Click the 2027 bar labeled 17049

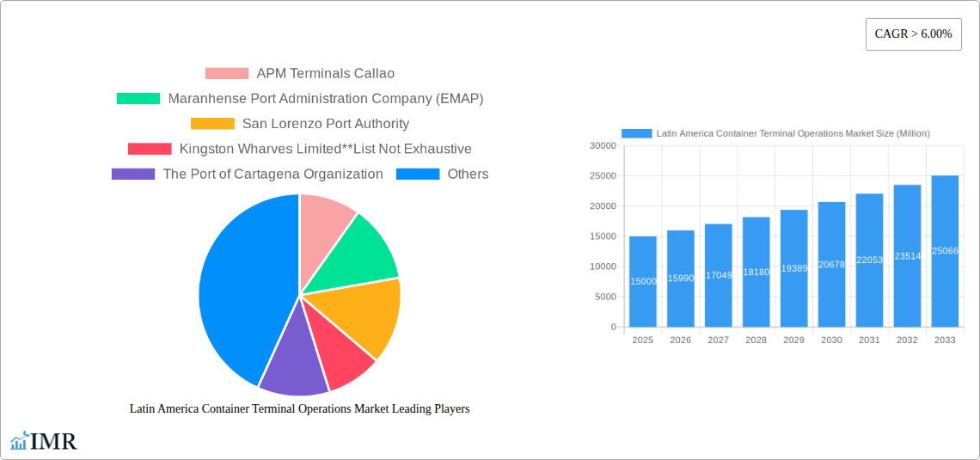(718, 276)
